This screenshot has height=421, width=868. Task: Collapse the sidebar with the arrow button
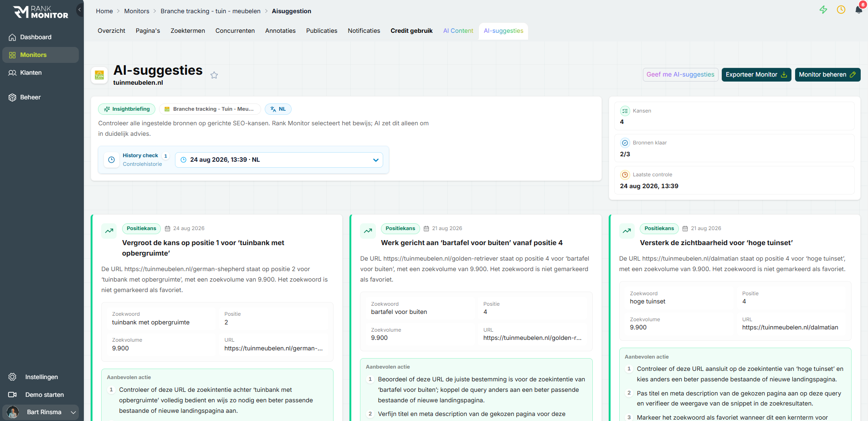(x=80, y=10)
